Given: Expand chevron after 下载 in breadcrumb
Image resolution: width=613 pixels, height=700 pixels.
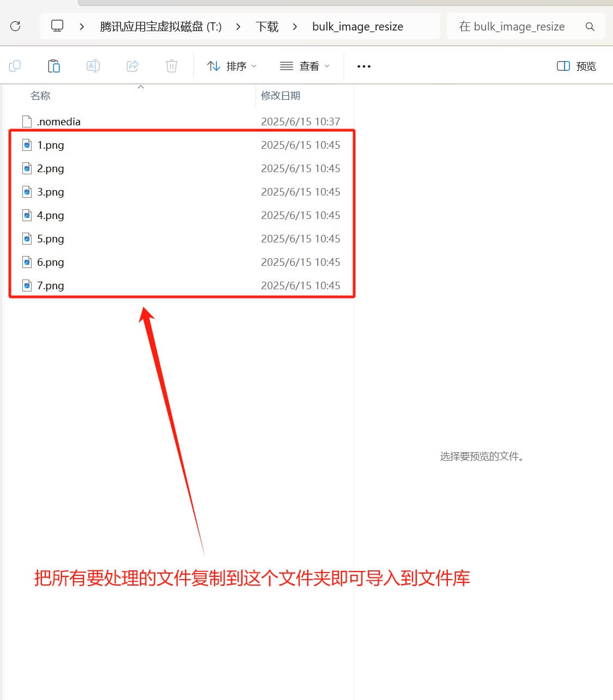Looking at the screenshot, I should pos(295,27).
